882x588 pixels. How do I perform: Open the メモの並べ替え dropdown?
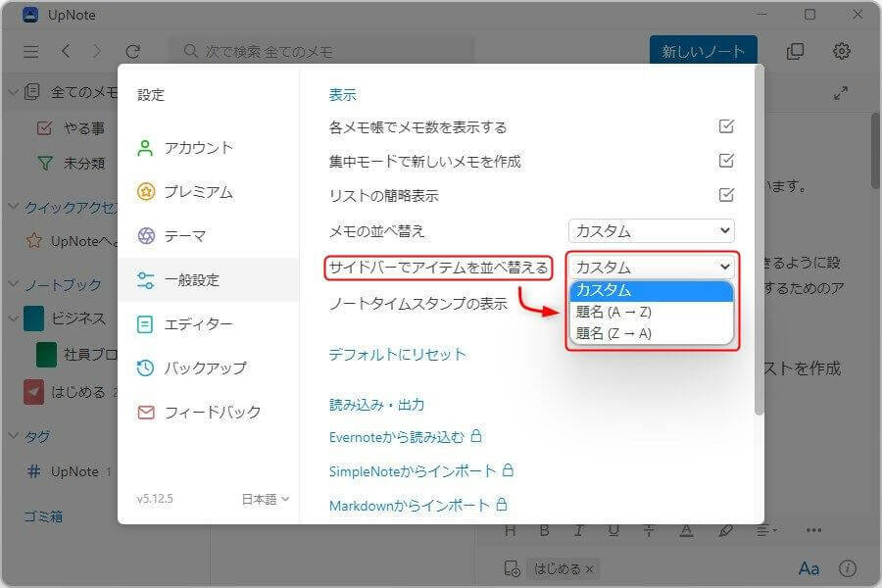(x=652, y=230)
